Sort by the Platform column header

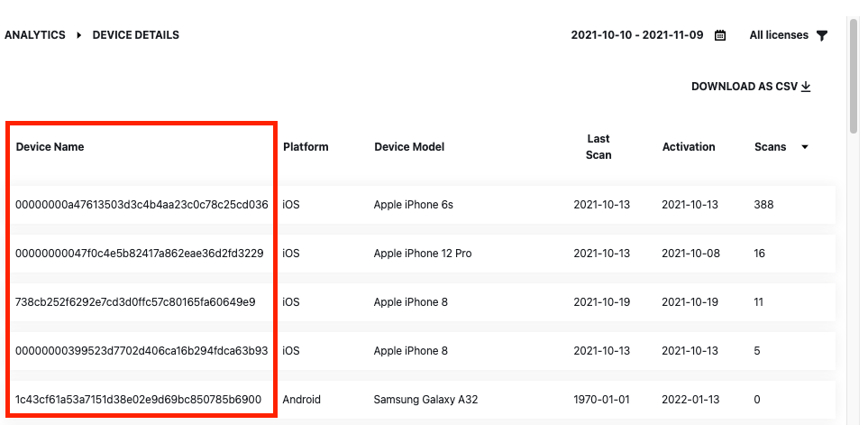[x=306, y=147]
